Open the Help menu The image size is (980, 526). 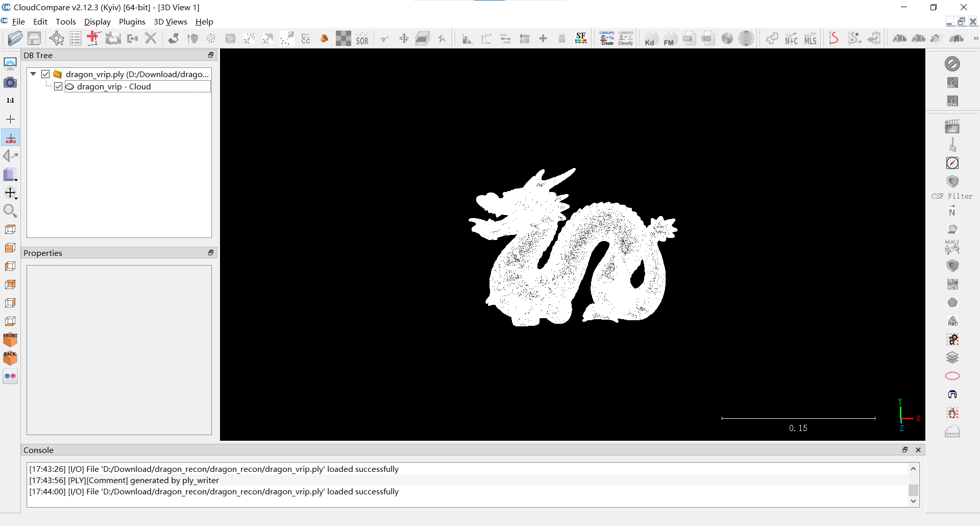point(204,21)
